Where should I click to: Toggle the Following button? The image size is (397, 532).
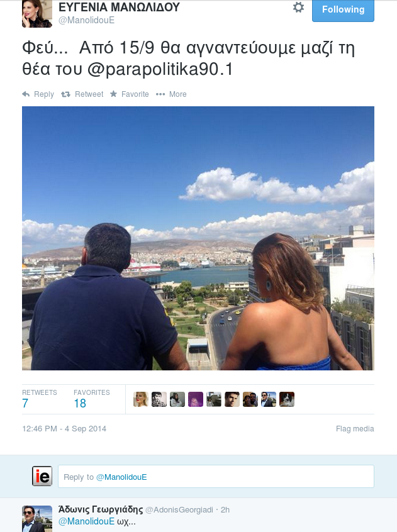[x=343, y=10]
